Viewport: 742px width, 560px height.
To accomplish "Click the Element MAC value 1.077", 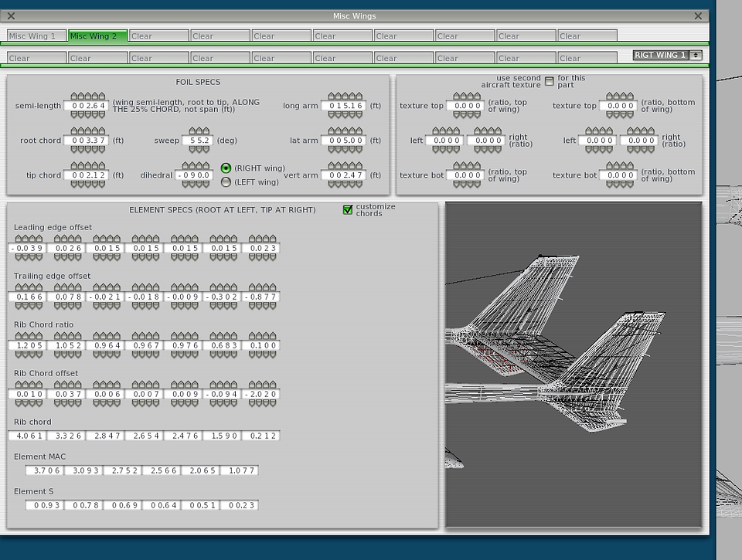I will pos(240,470).
